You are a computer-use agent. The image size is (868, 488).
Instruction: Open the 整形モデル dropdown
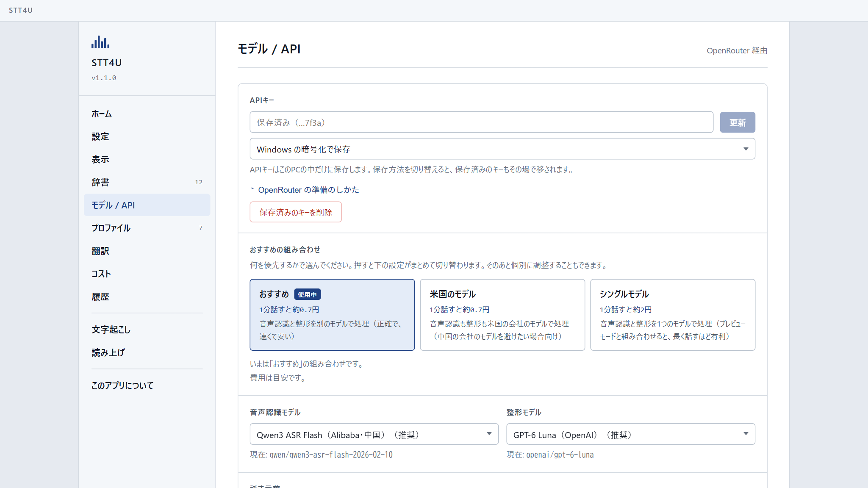[x=631, y=435]
